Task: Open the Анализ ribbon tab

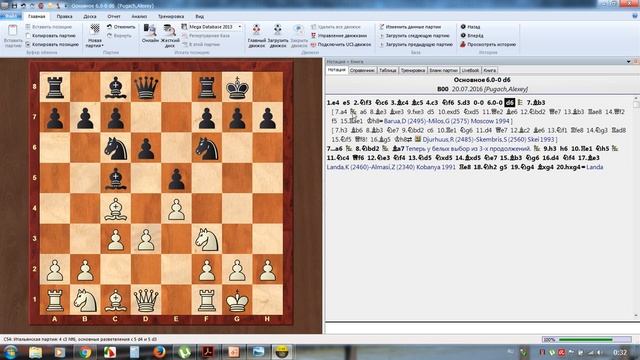Action: [139, 16]
